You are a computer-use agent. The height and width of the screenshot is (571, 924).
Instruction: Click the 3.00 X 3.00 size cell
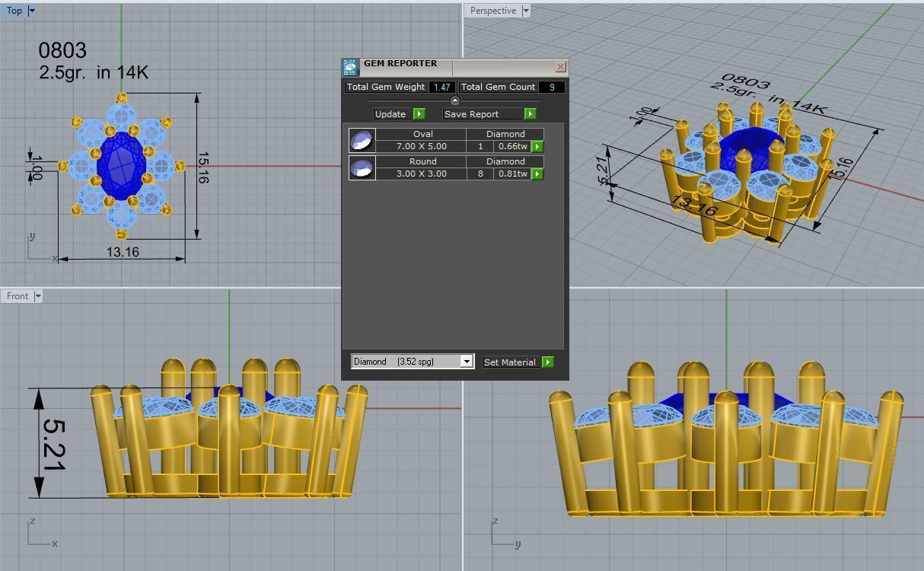[x=422, y=174]
